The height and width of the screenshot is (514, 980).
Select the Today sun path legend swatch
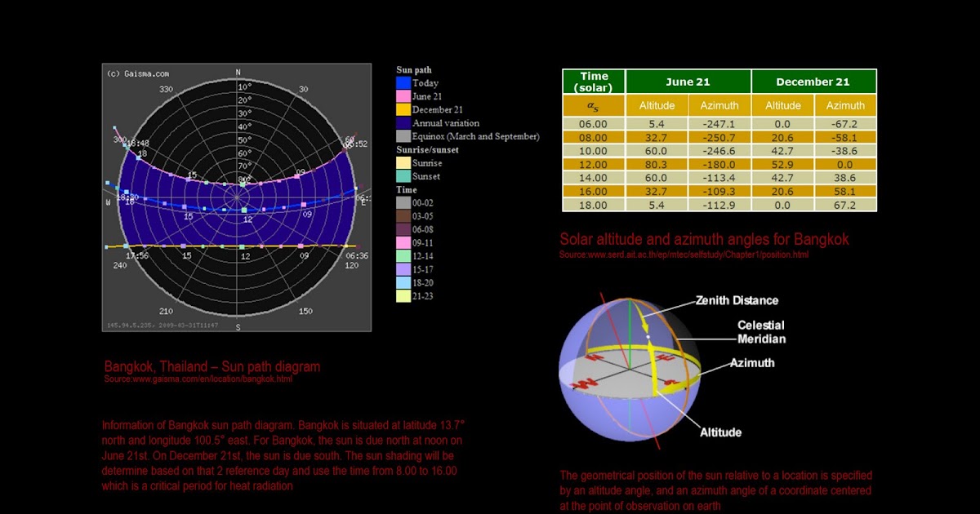point(403,82)
